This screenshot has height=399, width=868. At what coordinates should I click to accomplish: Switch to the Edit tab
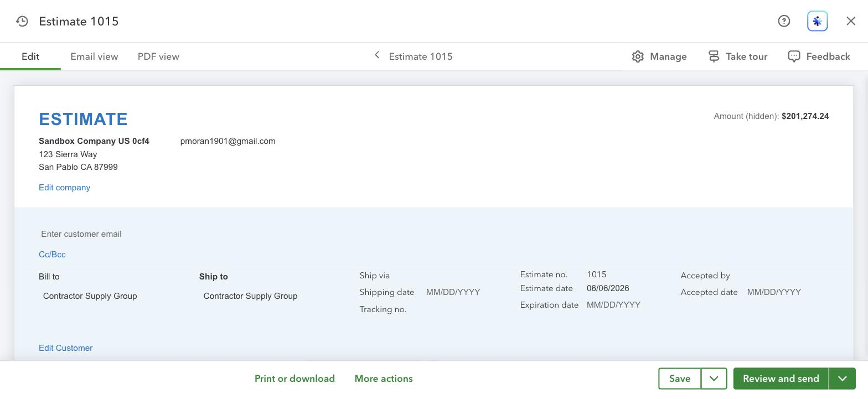pyautogui.click(x=30, y=56)
